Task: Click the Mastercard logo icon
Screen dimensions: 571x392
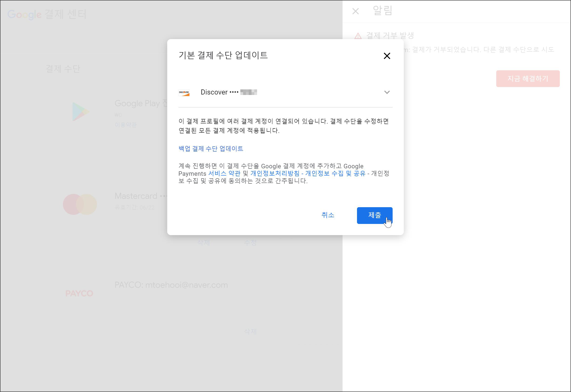Action: [x=80, y=204]
